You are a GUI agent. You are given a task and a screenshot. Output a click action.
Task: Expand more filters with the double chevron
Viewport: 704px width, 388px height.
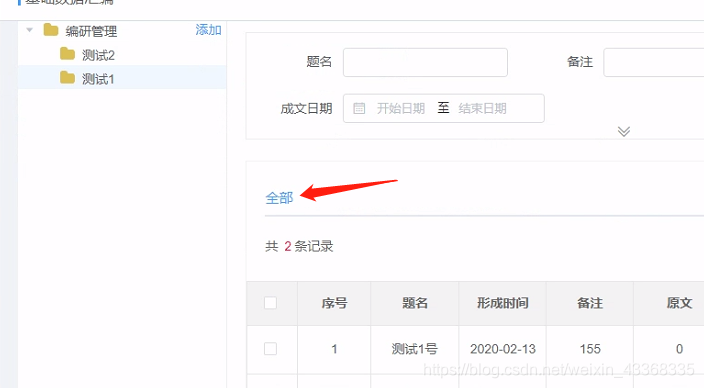point(624,131)
